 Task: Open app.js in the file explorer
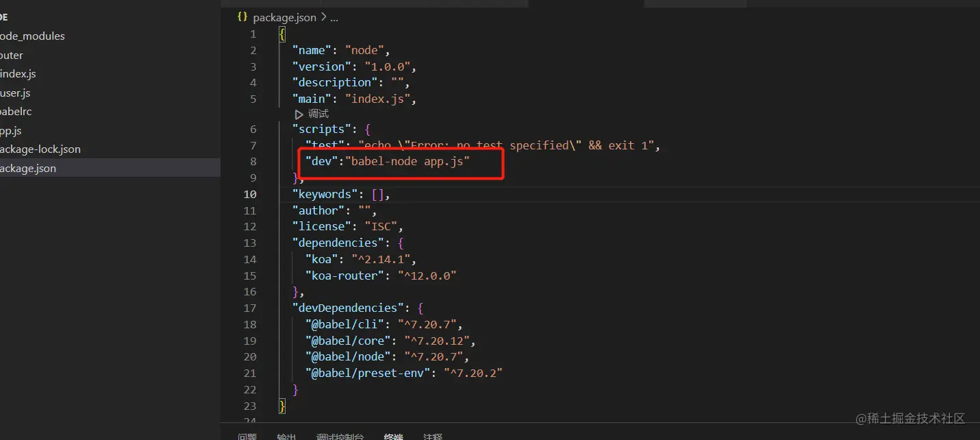click(11, 131)
